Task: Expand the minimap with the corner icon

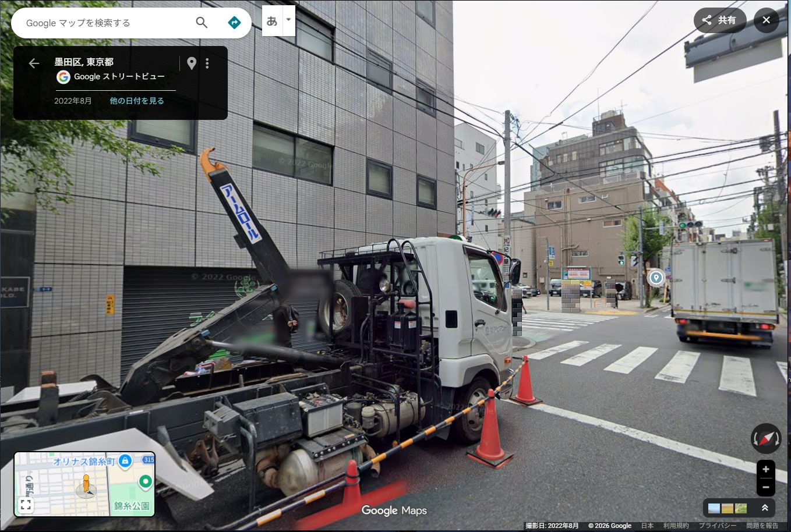Action: [x=26, y=505]
